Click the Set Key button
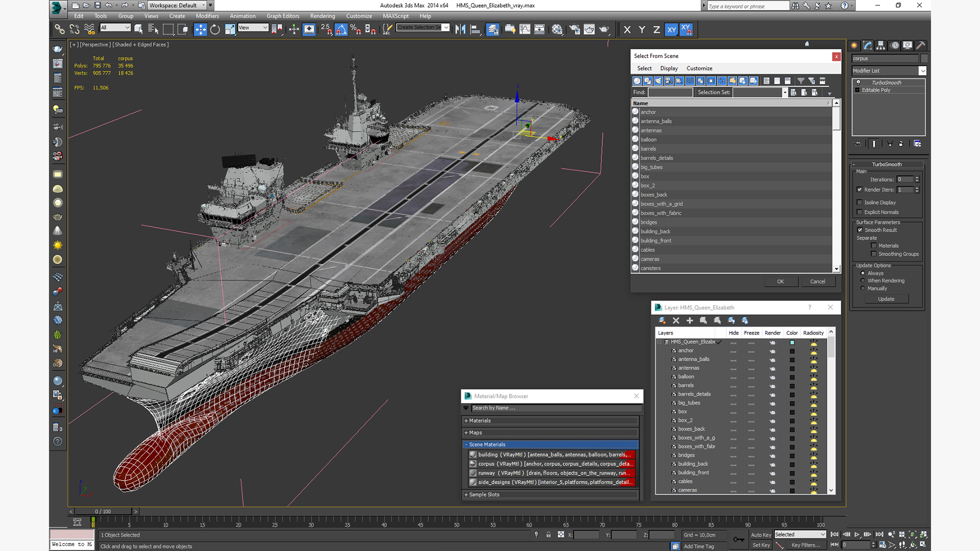This screenshot has height=551, width=980. pyautogui.click(x=761, y=545)
